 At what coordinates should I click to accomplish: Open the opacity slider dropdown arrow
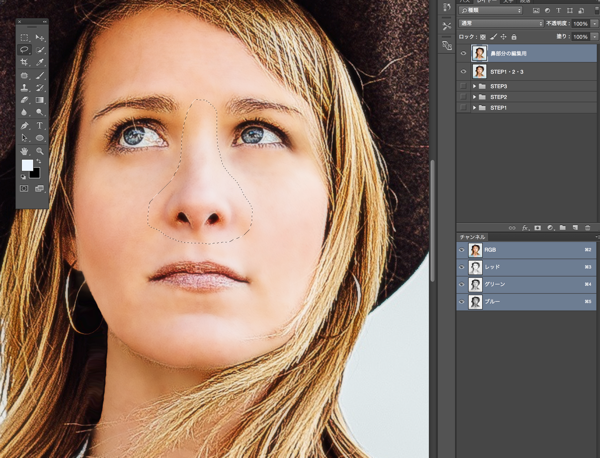[594, 24]
